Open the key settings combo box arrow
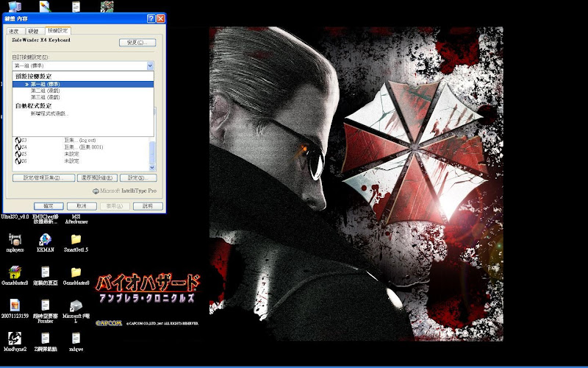 pyautogui.click(x=150, y=66)
